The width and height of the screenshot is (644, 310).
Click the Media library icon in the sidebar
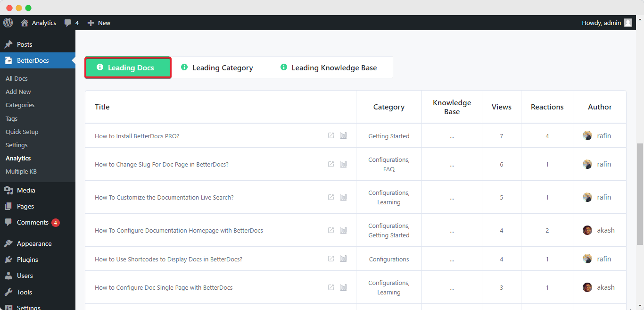[8, 190]
